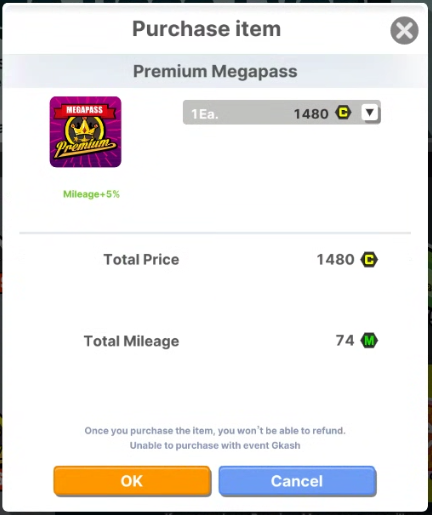Screen dimensions: 432x515
Task: Click the Gkash coin icon in quantity dropdown
Action: (343, 112)
